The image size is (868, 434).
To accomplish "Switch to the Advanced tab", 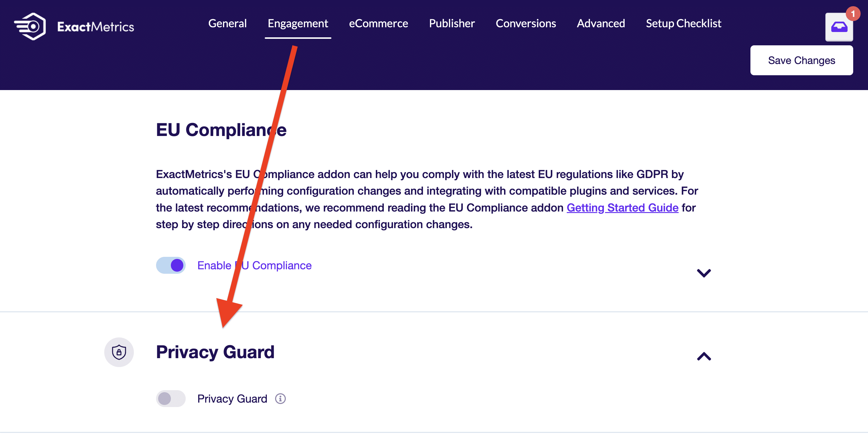I will (x=601, y=23).
